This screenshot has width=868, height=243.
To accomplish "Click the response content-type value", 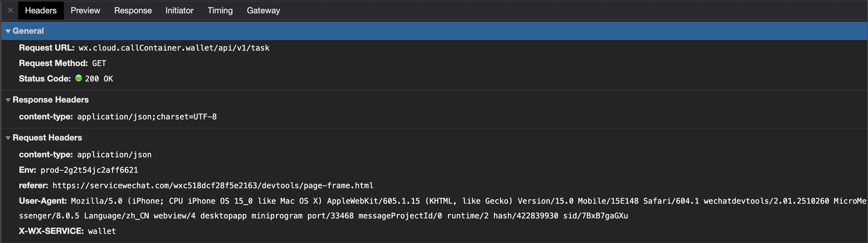I will point(147,117).
